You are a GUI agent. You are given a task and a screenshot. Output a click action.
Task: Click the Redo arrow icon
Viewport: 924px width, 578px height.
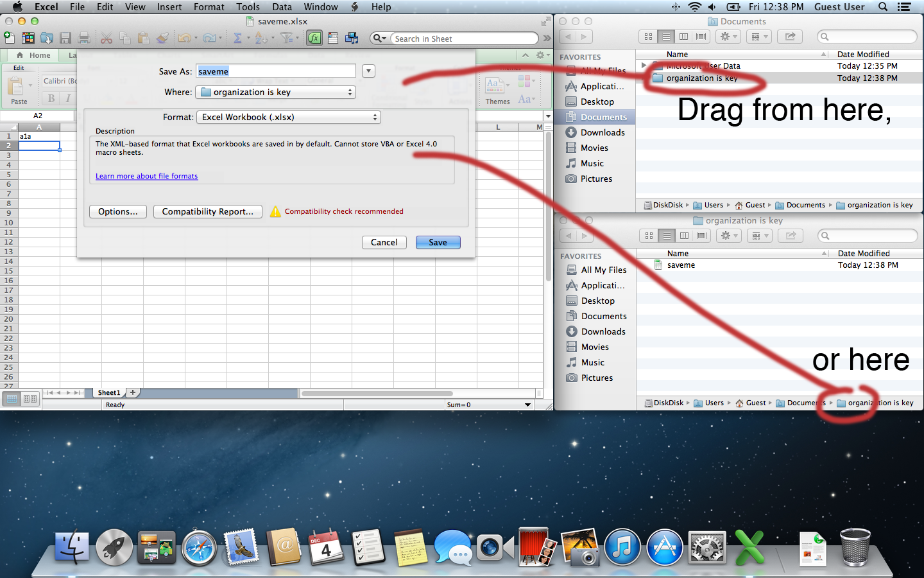tap(209, 39)
